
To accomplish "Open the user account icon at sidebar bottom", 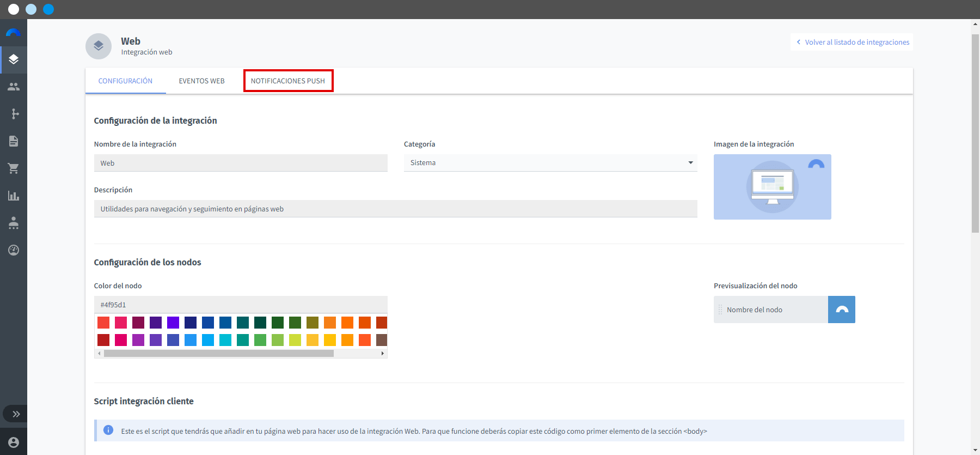I will (14, 442).
